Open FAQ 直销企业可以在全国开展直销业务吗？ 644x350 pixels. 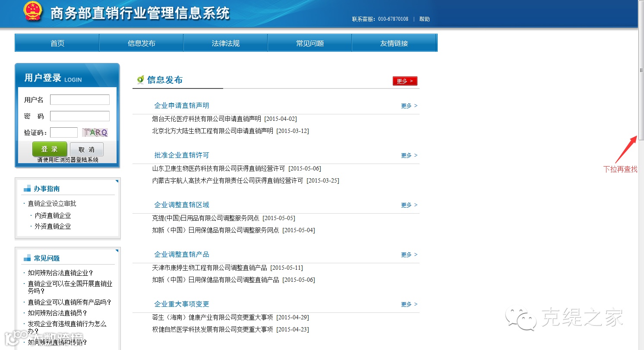coord(70,287)
